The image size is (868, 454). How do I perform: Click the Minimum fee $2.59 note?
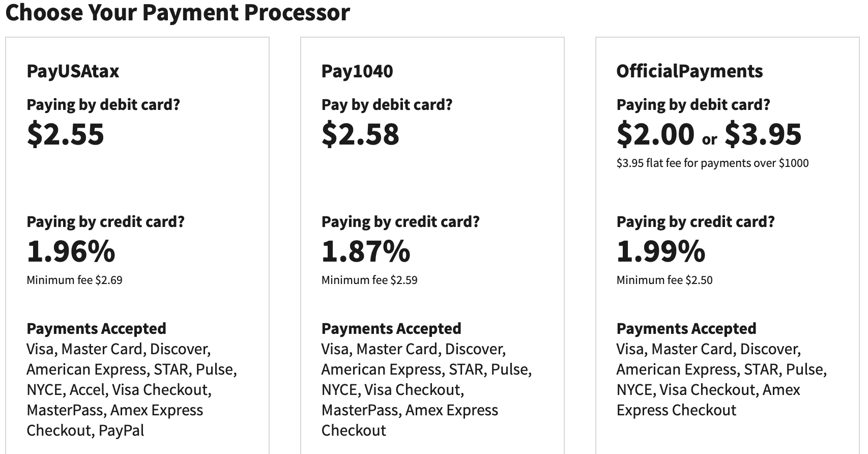[x=369, y=280]
